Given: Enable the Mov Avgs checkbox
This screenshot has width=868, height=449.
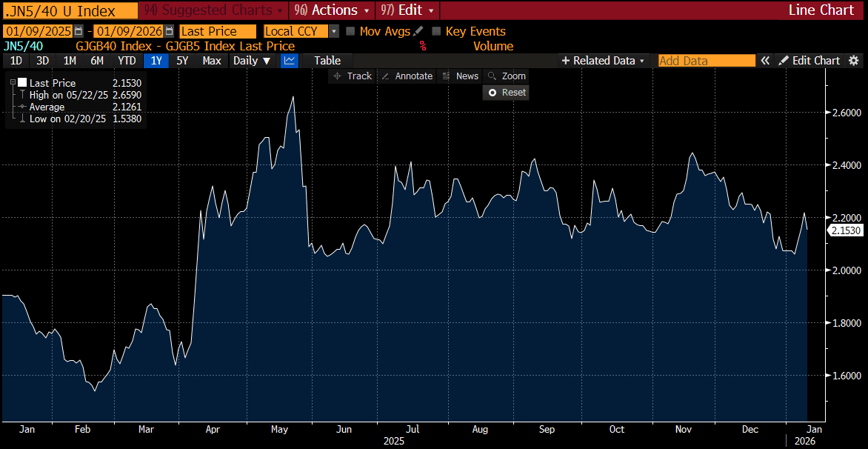Looking at the screenshot, I should (350, 32).
